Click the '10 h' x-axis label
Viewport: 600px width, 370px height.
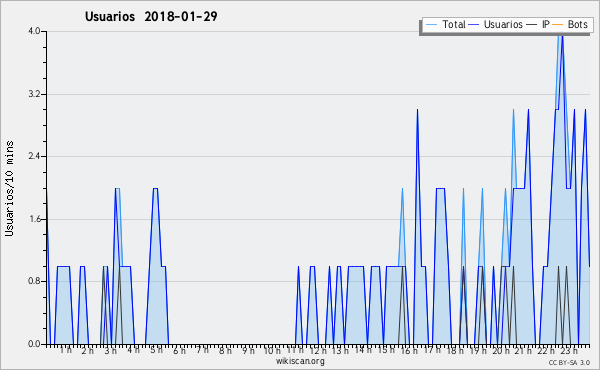pos(272,350)
